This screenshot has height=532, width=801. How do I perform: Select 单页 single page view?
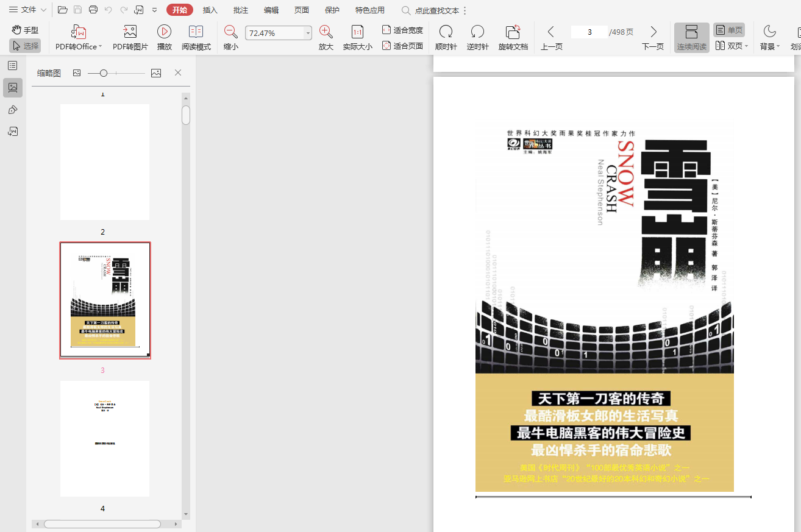pyautogui.click(x=729, y=30)
